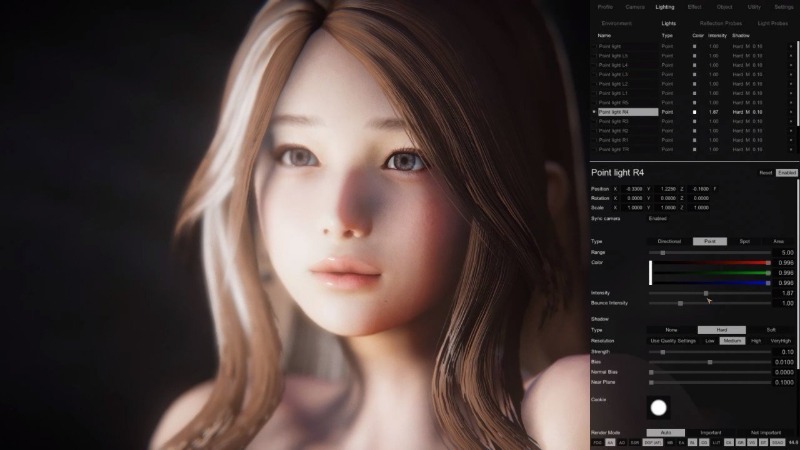Select Point light TR in the list
This screenshot has height=450, width=800.
click(628, 149)
